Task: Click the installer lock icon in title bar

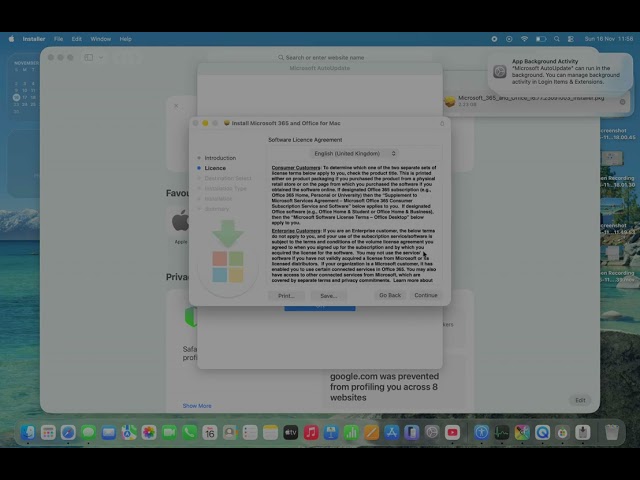Action: click(x=442, y=123)
